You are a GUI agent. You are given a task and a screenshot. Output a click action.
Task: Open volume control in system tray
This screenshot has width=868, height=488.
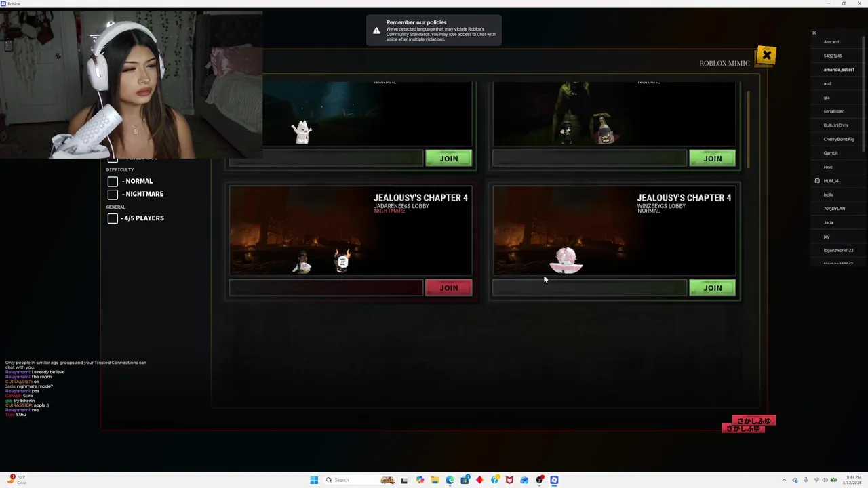click(825, 480)
